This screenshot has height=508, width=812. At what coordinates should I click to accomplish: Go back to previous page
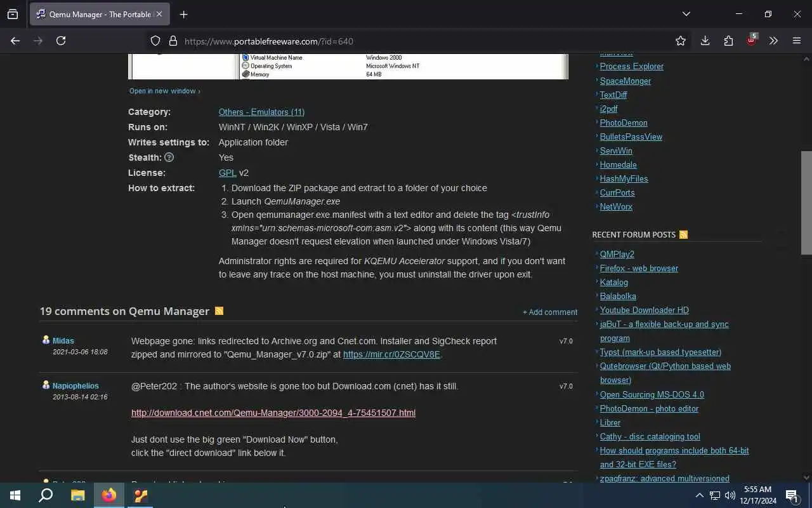click(x=15, y=41)
